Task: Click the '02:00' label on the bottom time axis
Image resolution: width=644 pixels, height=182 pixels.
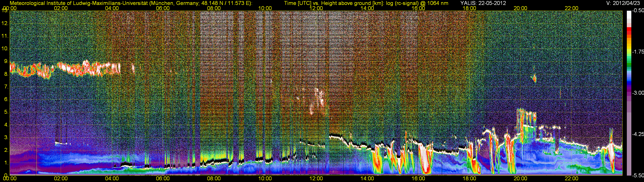Action: point(61,179)
